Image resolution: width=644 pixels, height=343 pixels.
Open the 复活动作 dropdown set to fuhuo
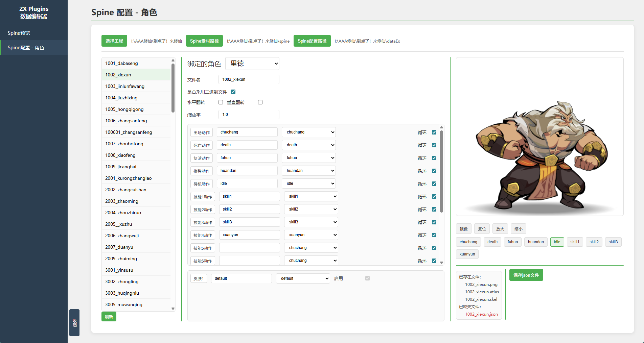click(x=309, y=158)
